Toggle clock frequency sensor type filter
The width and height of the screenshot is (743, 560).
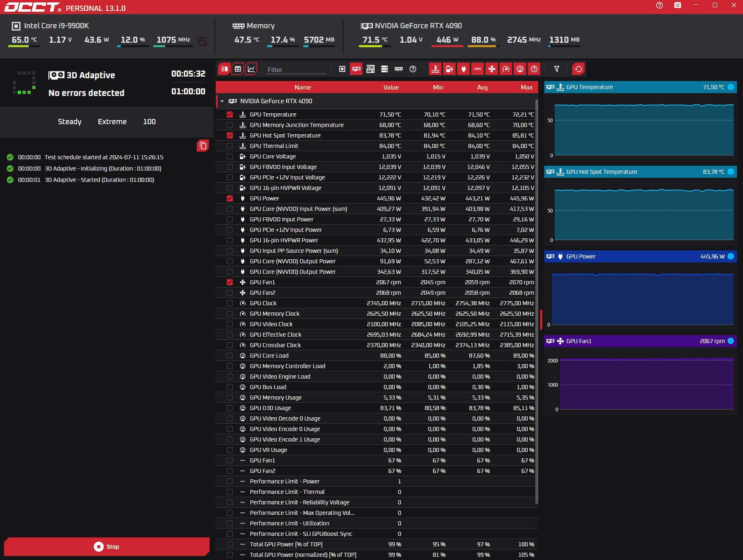click(506, 69)
